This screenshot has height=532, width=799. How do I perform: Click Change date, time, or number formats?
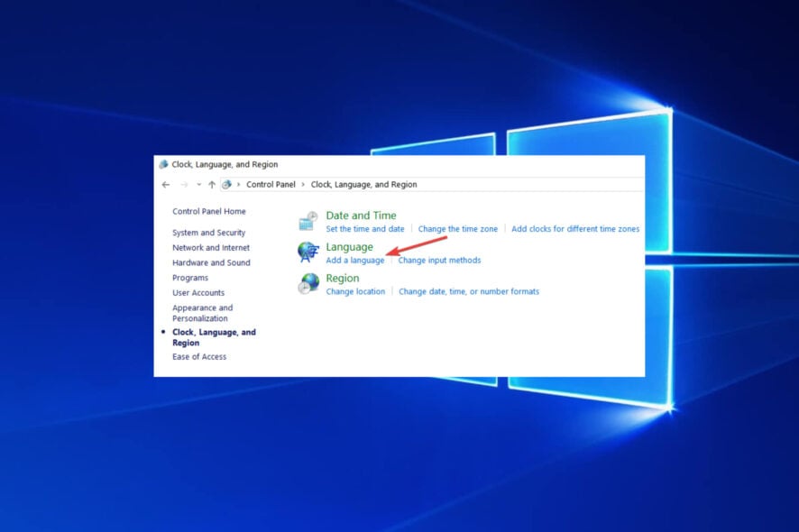pyautogui.click(x=469, y=291)
